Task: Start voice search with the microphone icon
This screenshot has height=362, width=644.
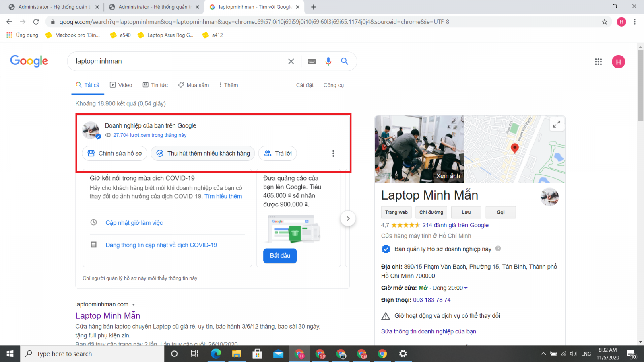Action: click(x=328, y=61)
